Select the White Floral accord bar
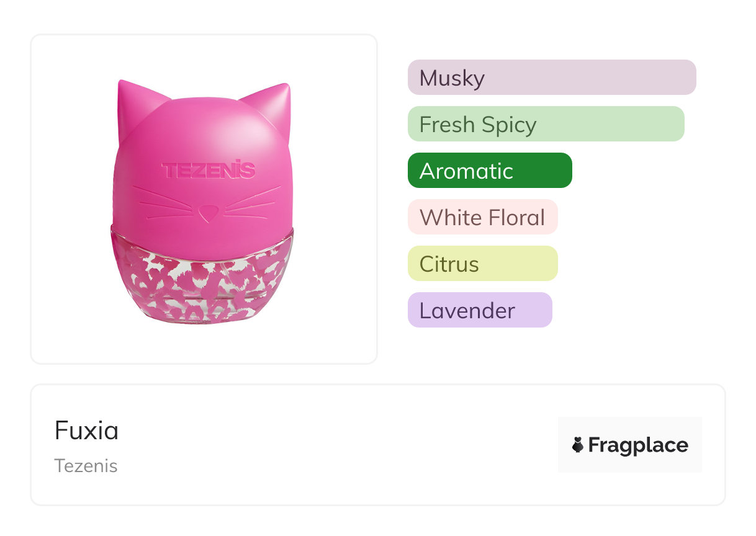This screenshot has height=536, width=756. pyautogui.click(x=482, y=217)
